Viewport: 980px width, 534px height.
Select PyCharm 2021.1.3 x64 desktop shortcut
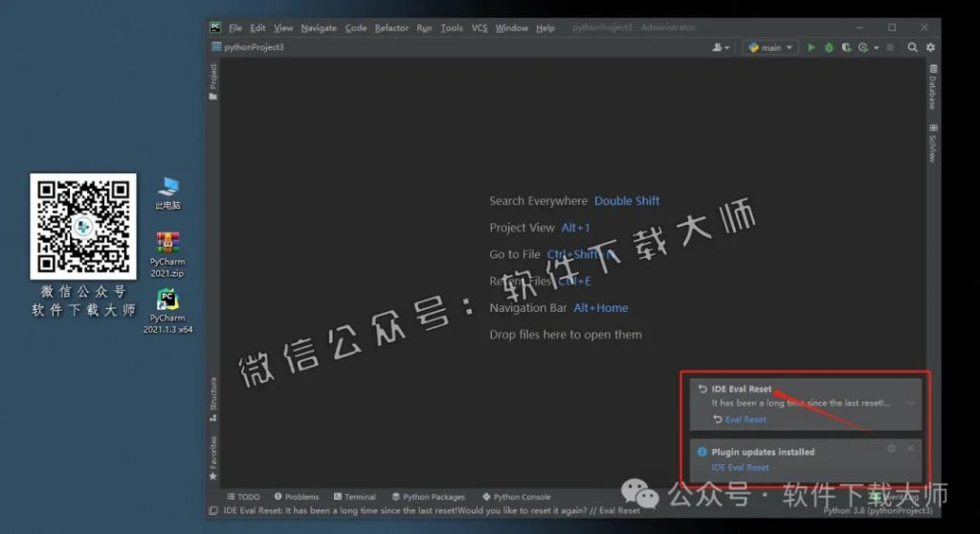pyautogui.click(x=167, y=311)
